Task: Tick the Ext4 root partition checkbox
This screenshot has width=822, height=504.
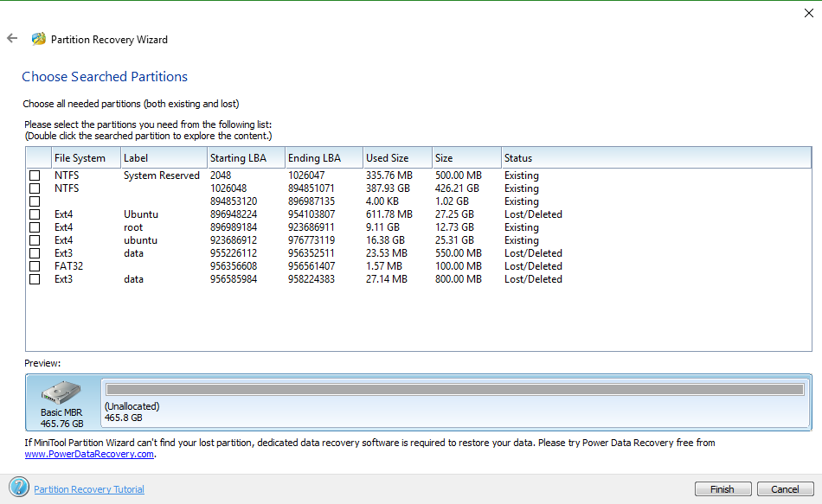Action: tap(35, 227)
